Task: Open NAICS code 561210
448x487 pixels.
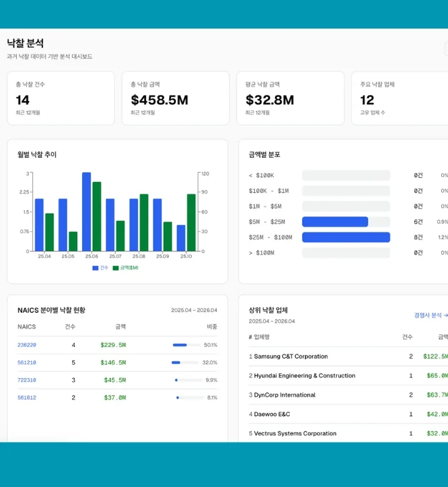Action: click(x=27, y=362)
